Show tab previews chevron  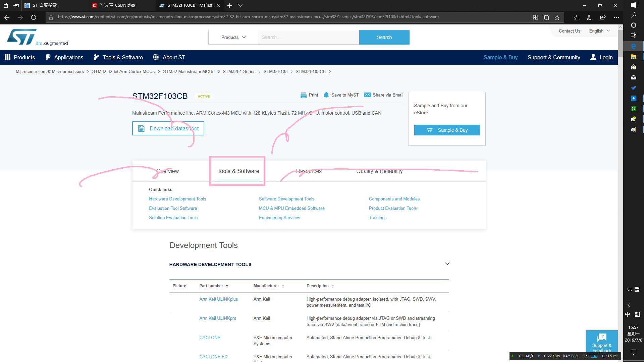pyautogui.click(x=240, y=5)
